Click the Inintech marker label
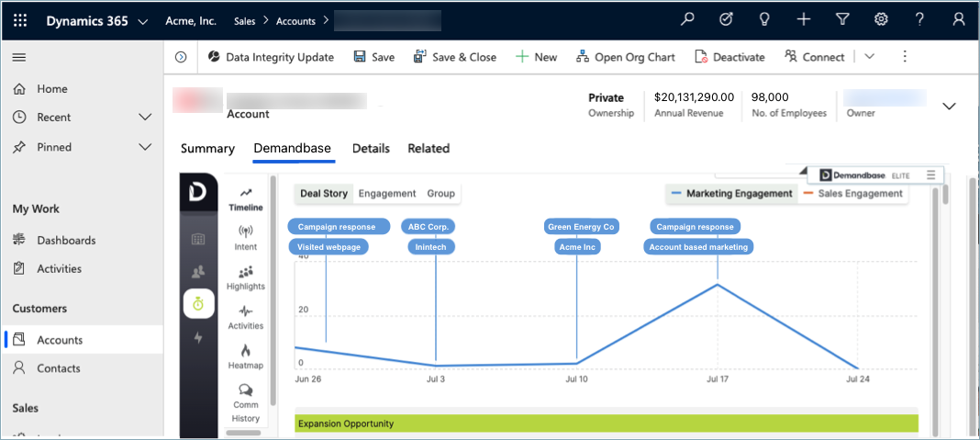 (431, 246)
